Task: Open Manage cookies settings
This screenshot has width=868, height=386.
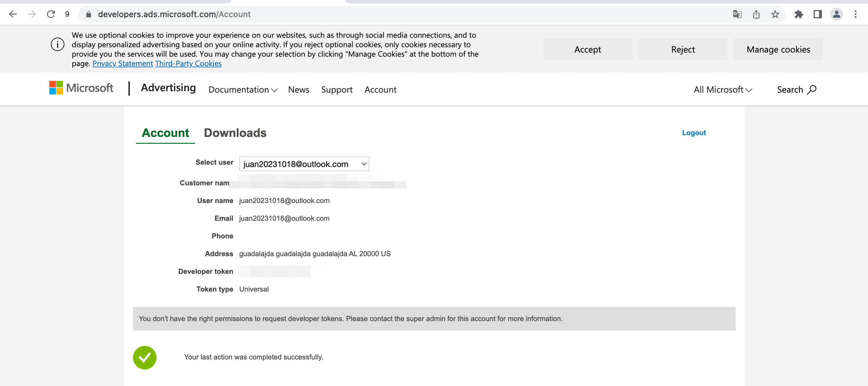Action: click(x=778, y=49)
